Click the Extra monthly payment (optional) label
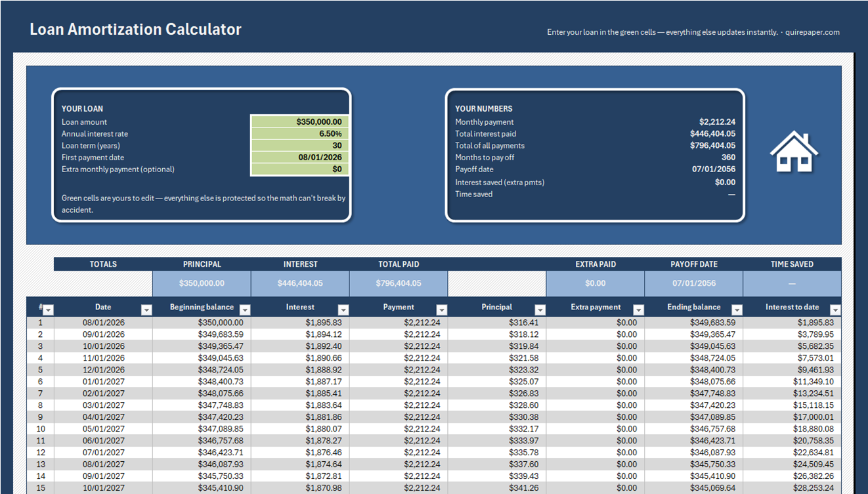Viewport: 868px width, 494px height. [118, 169]
